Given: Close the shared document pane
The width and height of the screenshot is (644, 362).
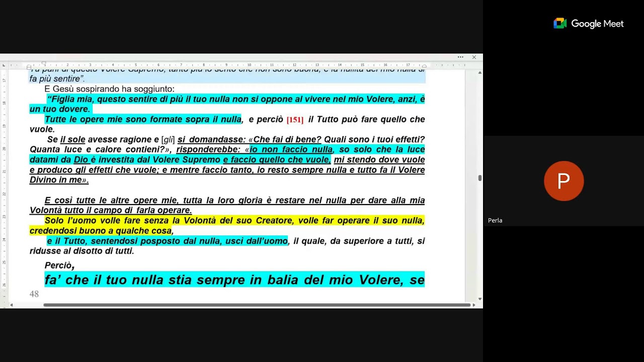Looking at the screenshot, I should pyautogui.click(x=474, y=57).
